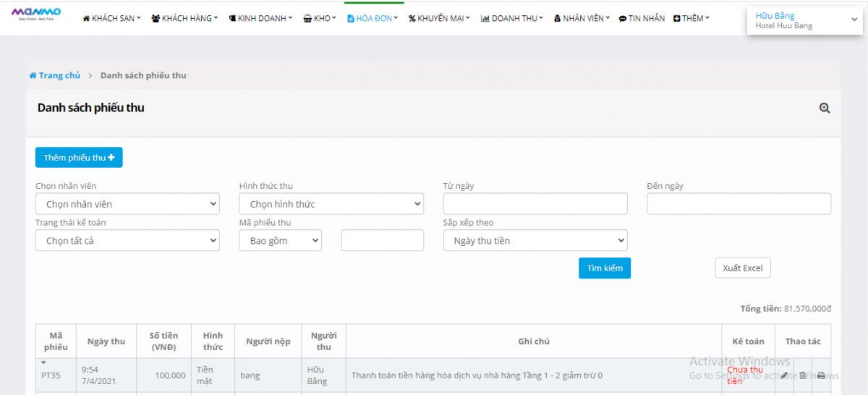The width and height of the screenshot is (868, 395).
Task: Click the Xuất Excel button
Action: pyautogui.click(x=743, y=268)
